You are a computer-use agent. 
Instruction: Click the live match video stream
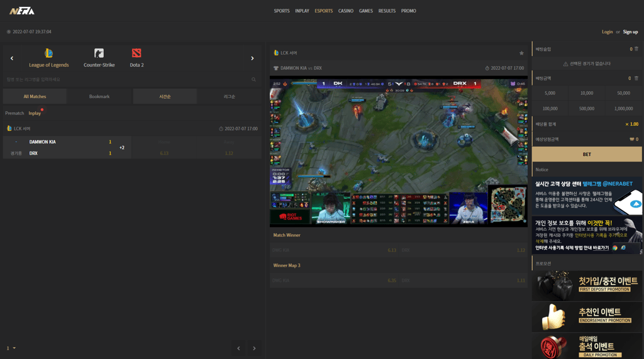pyautogui.click(x=398, y=151)
